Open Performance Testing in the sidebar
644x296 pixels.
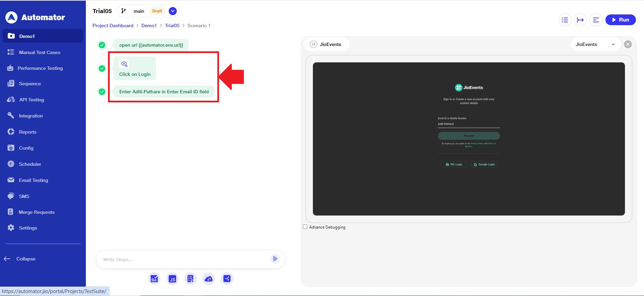(40, 68)
